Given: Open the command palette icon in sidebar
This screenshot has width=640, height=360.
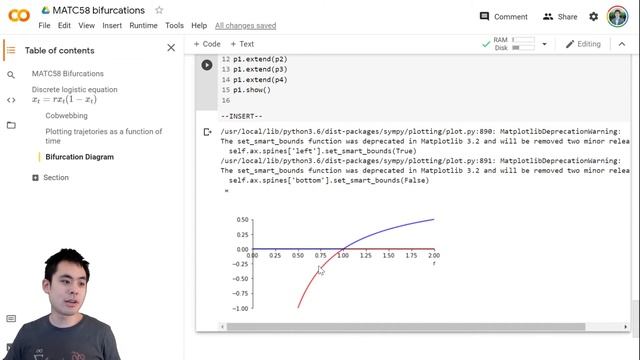Looking at the screenshot, I should tap(11, 318).
